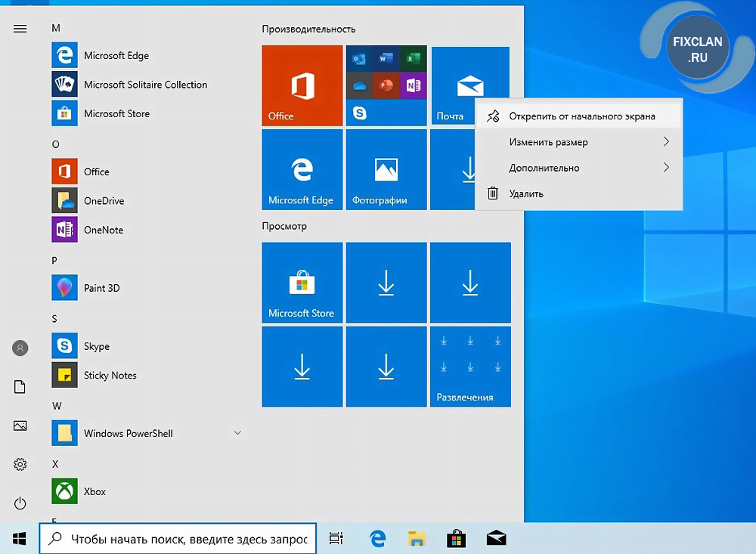The image size is (756, 554).
Task: Click the taskbar search box
Action: point(178,539)
